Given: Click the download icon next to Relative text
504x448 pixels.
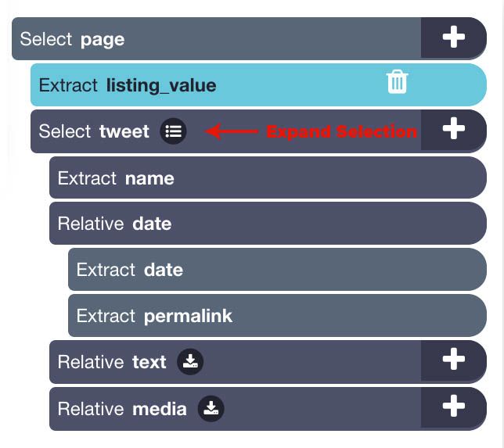Looking at the screenshot, I should point(190,362).
